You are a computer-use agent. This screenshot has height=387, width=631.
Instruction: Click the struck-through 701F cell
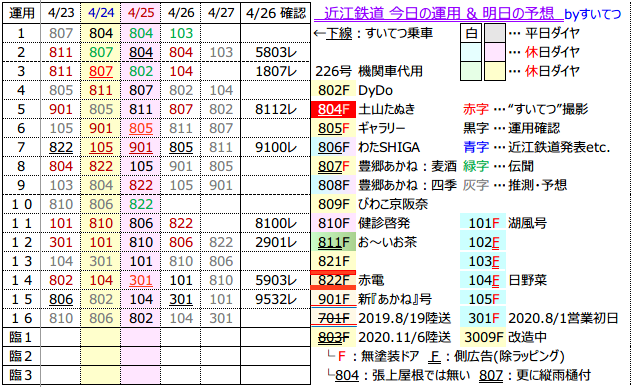pos(333,318)
